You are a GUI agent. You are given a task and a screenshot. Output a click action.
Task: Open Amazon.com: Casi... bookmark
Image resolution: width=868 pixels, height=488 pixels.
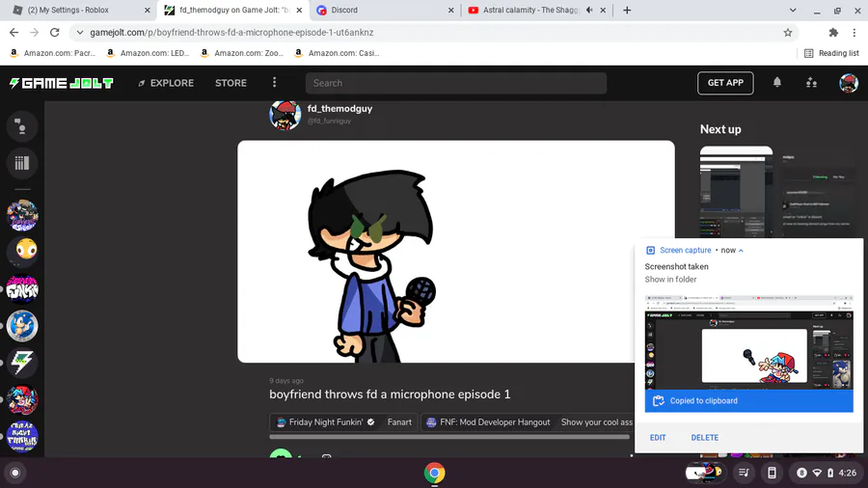coord(338,53)
